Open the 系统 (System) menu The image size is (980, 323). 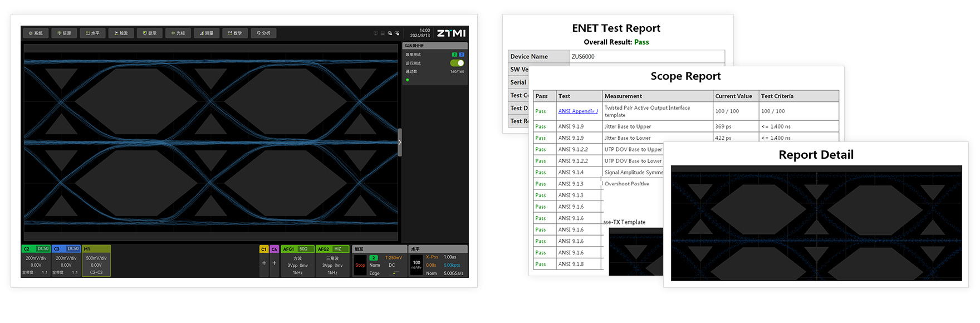36,33
